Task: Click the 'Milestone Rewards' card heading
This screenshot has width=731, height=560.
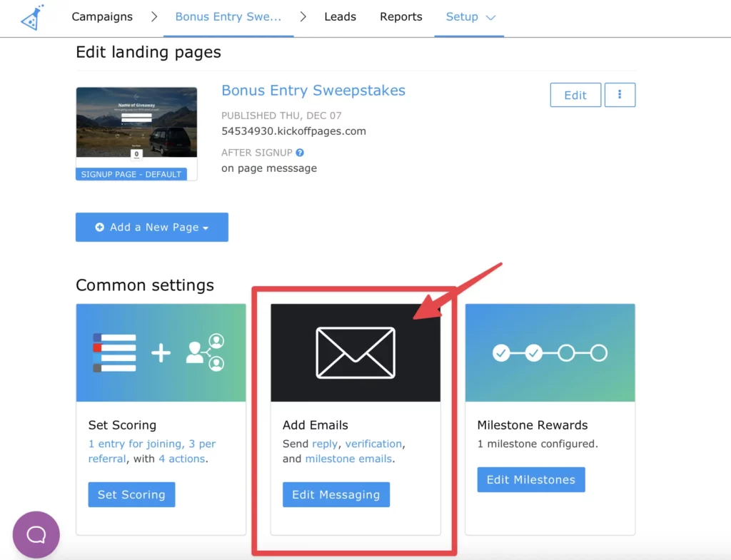Action: (533, 425)
